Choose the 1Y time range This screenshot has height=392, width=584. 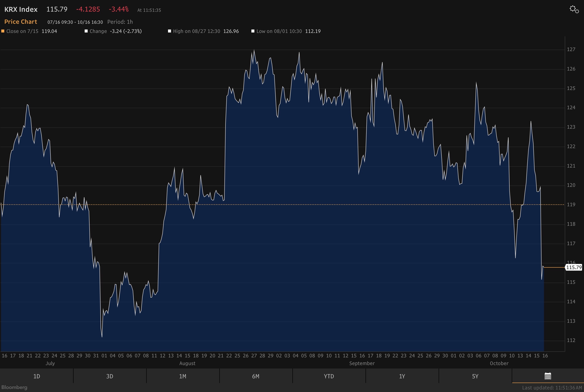[402, 376]
